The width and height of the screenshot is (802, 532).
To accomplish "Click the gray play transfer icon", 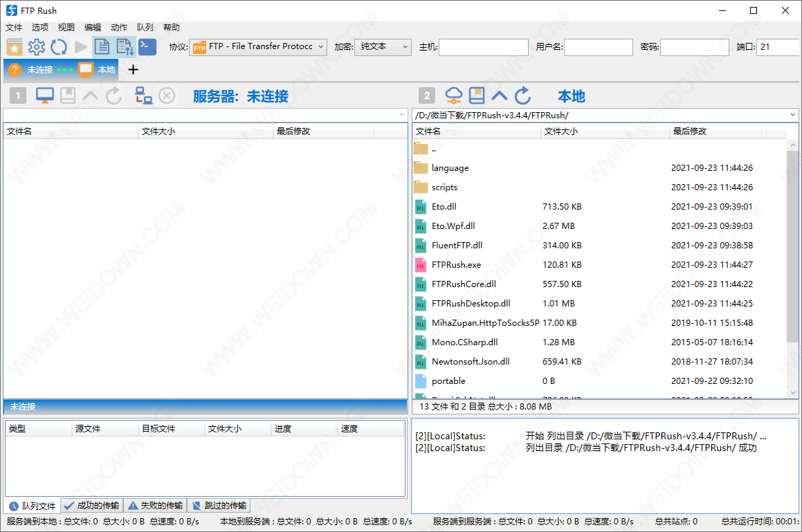I will [x=80, y=47].
